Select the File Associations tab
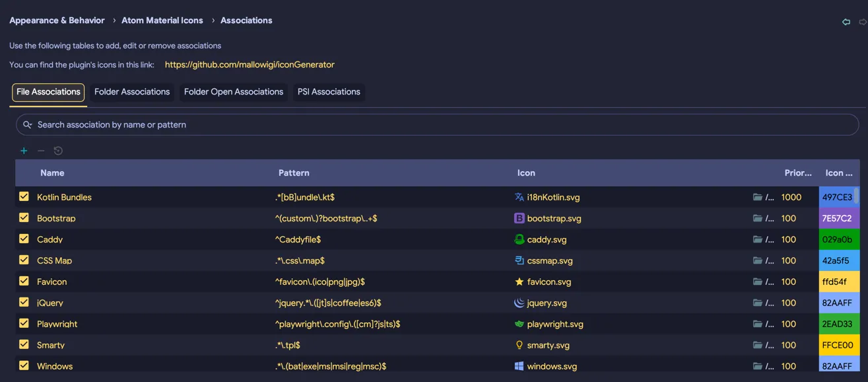868x382 pixels. 48,92
